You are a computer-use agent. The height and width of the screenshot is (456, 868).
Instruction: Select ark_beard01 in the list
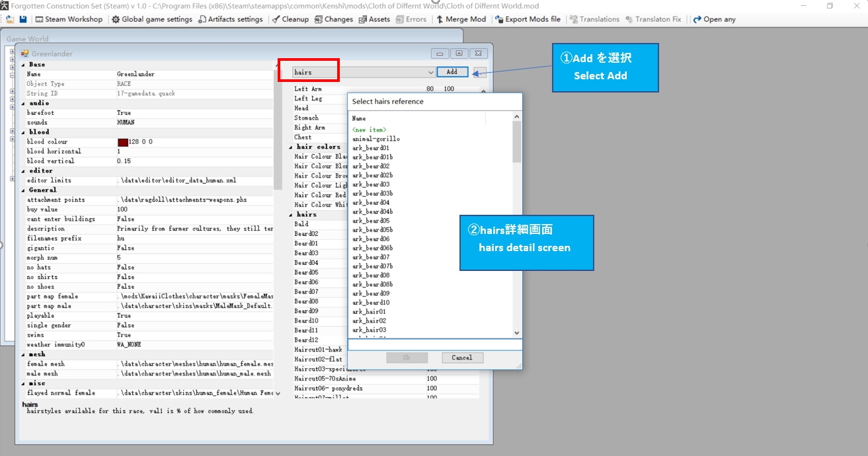(x=370, y=148)
